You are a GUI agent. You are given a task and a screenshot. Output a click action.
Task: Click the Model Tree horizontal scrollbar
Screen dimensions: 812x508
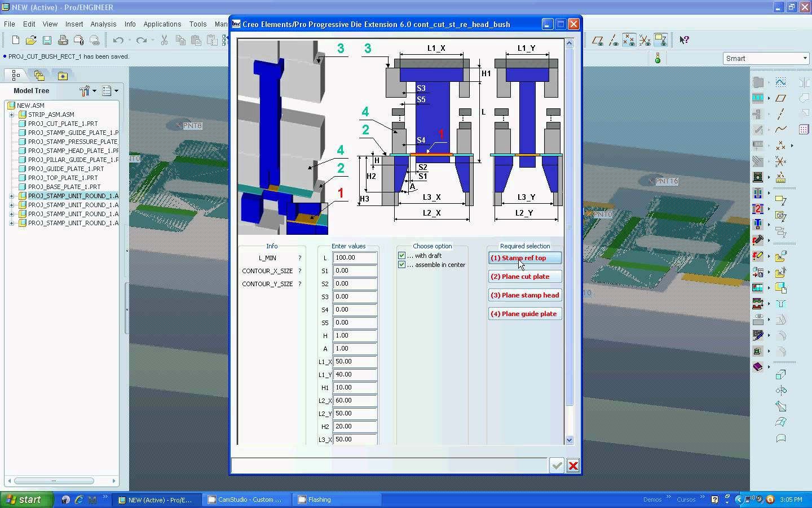tap(54, 481)
